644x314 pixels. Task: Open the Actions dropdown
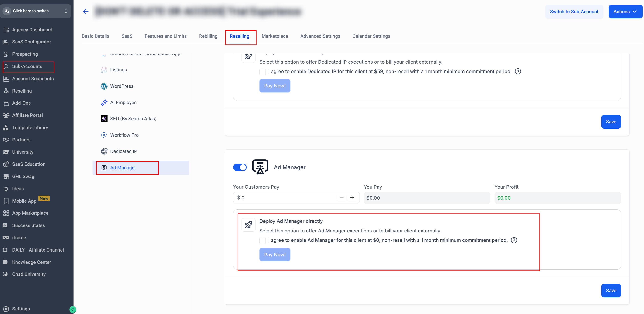click(x=625, y=12)
